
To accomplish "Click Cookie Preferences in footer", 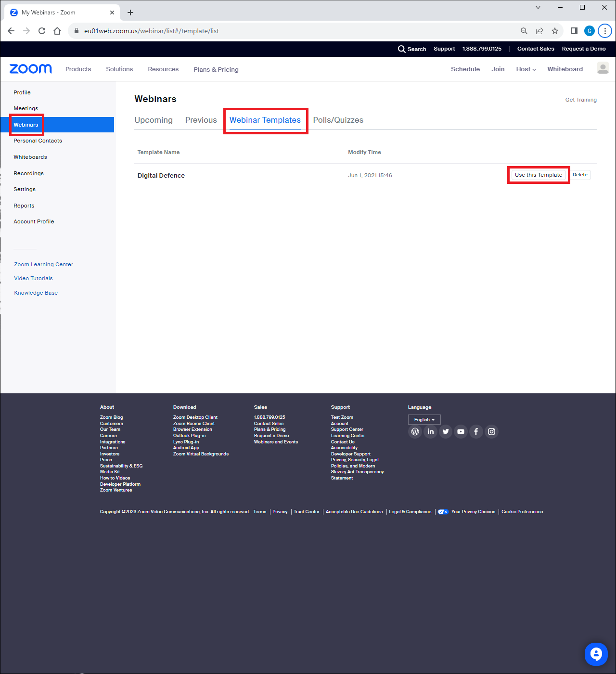I will (522, 512).
